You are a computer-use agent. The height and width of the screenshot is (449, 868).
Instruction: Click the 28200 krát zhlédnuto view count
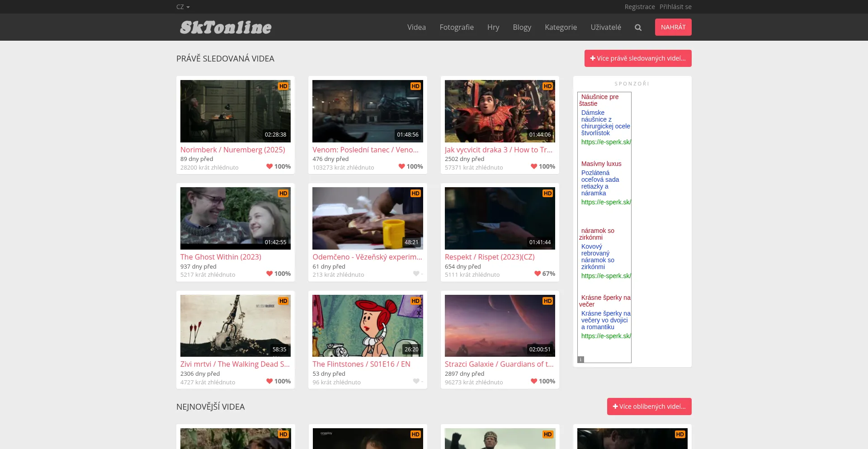pos(209,167)
